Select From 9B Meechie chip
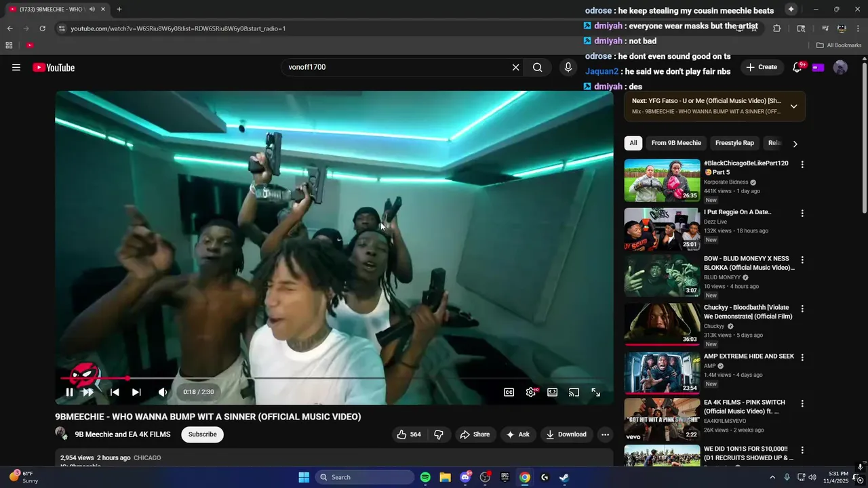Viewport: 868px width, 488px height. coord(676,143)
